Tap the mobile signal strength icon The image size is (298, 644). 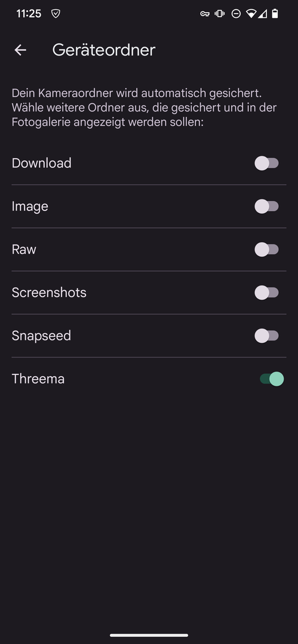(262, 14)
